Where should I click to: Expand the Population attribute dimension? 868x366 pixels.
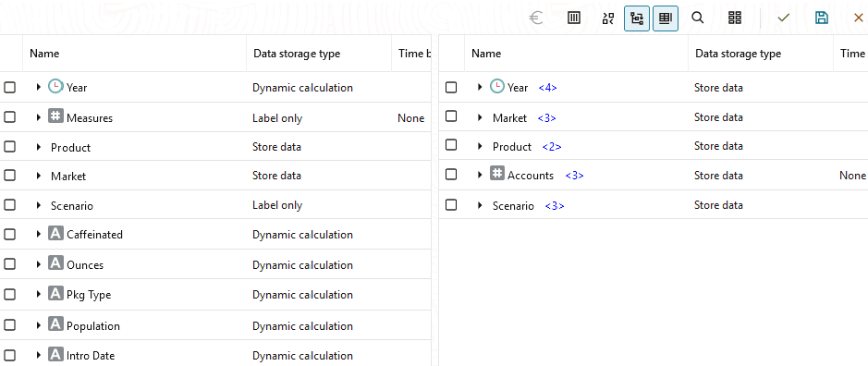click(x=38, y=325)
